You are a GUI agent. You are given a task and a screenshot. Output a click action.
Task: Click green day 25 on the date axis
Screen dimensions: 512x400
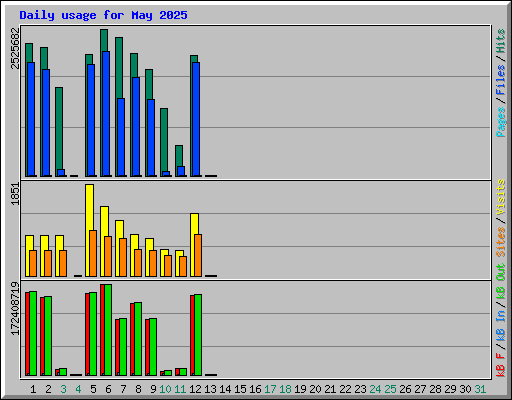[x=390, y=389]
